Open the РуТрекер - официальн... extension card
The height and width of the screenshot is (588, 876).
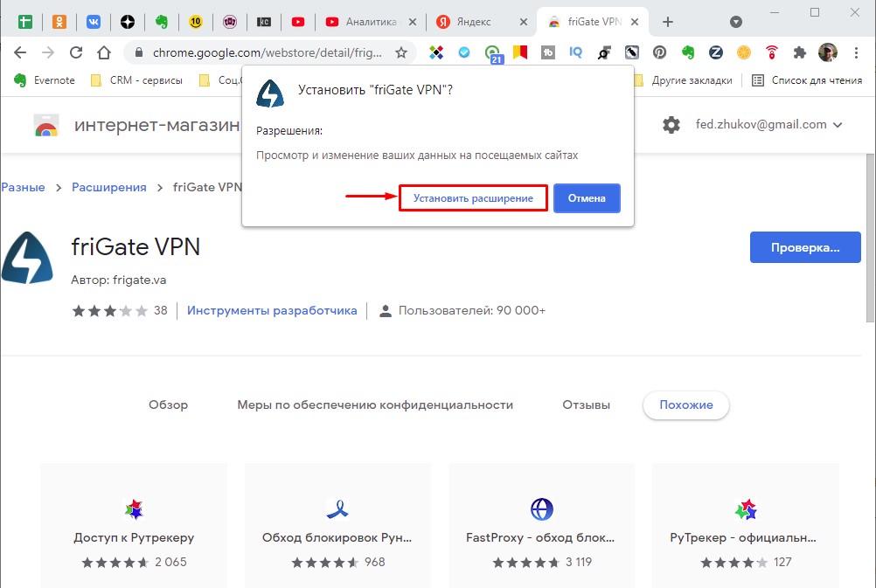tap(745, 525)
